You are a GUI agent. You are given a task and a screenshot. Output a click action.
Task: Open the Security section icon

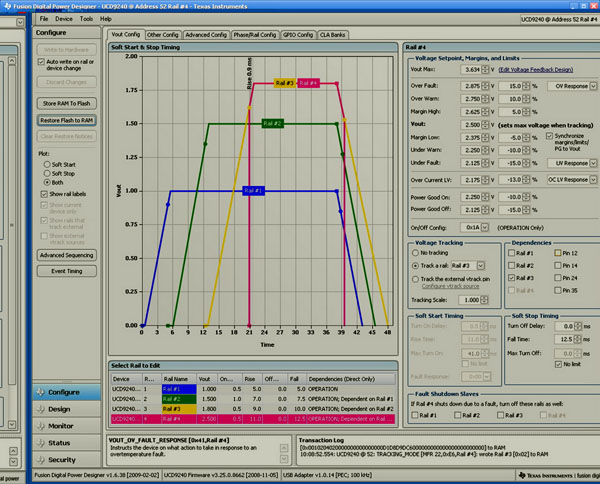coord(40,460)
